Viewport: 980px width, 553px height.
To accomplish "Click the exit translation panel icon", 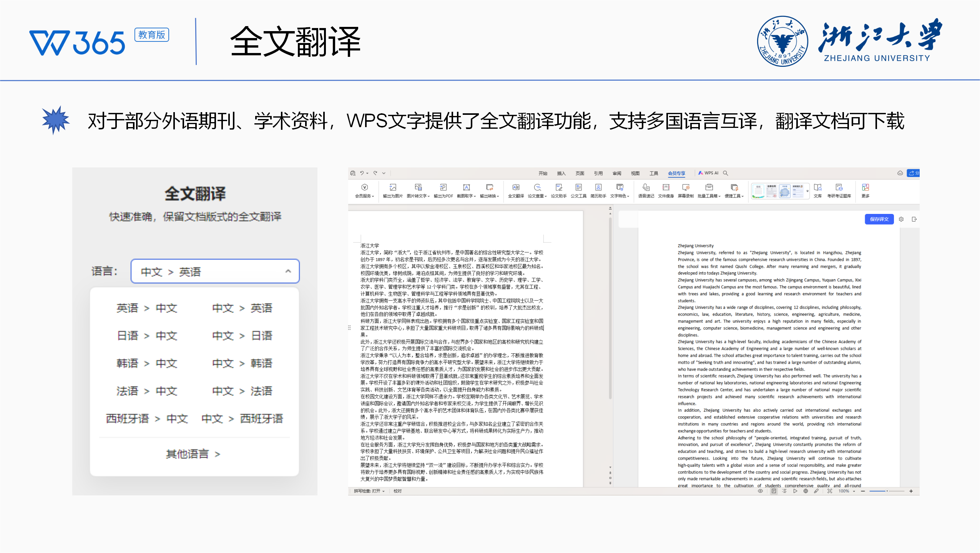I will click(x=914, y=219).
